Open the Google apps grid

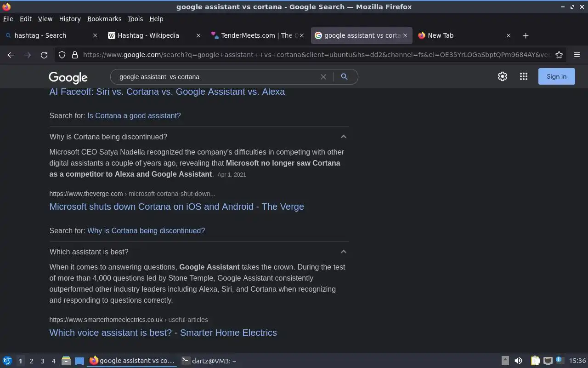[x=524, y=77]
